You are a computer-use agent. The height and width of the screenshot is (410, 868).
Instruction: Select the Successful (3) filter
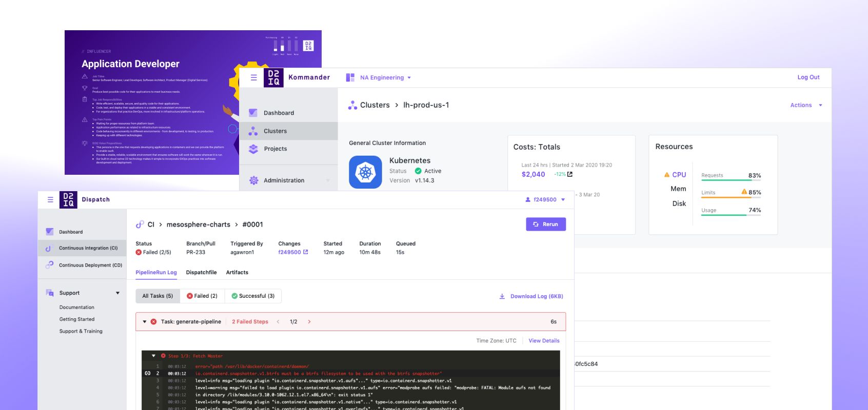[x=253, y=296]
